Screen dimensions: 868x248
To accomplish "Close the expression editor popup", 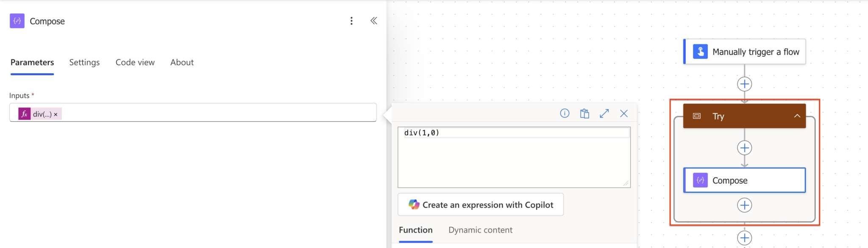I will [624, 113].
